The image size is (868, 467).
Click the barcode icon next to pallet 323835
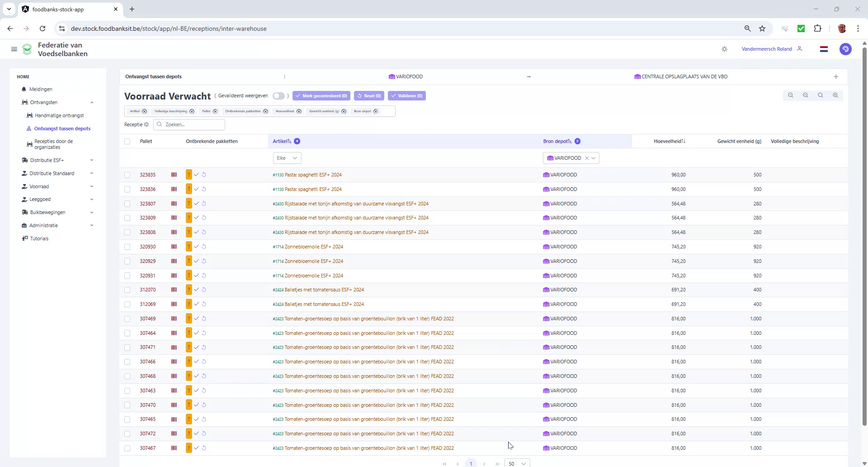(174, 175)
